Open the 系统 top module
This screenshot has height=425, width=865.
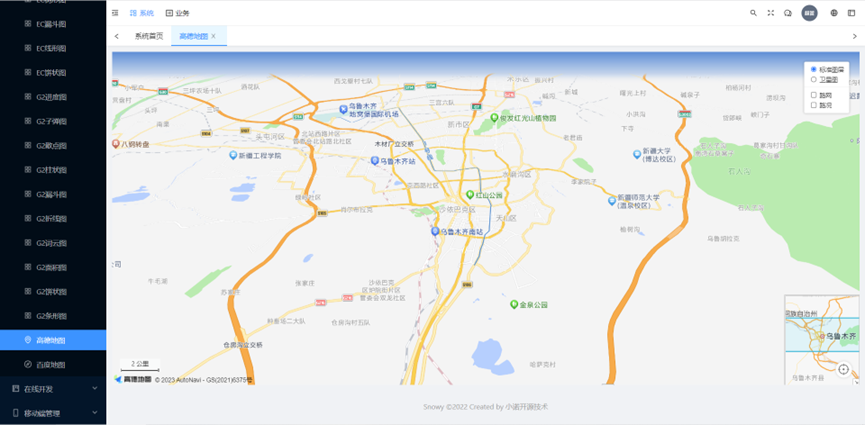(142, 13)
